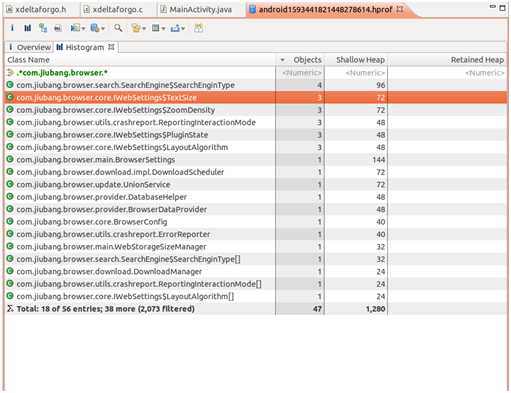Click the xdeltaforgo.h tab file icon

[9, 10]
